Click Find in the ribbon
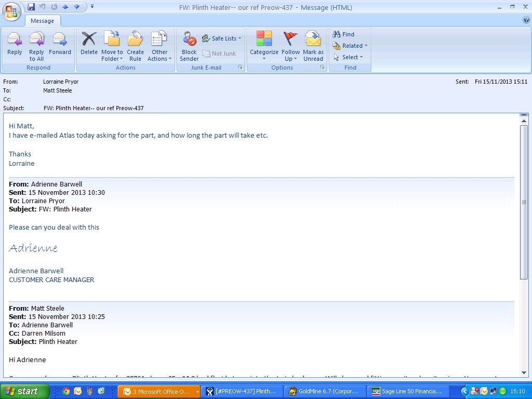Viewport: 532px width, 399px height. pyautogui.click(x=343, y=34)
